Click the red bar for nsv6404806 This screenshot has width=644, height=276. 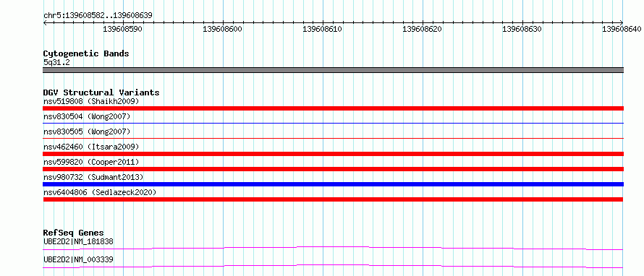333,199
